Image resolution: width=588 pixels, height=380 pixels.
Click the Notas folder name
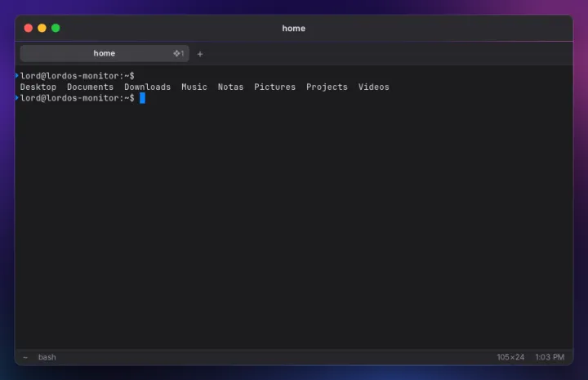coord(230,87)
